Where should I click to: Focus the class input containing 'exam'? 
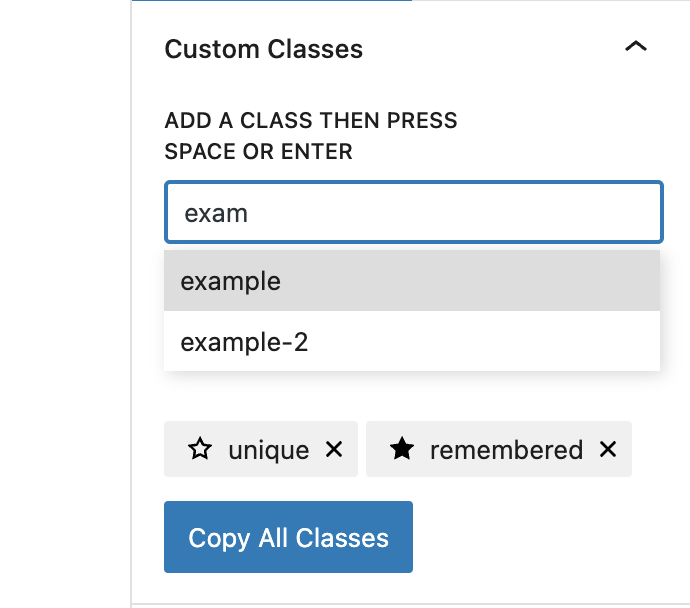coord(413,212)
